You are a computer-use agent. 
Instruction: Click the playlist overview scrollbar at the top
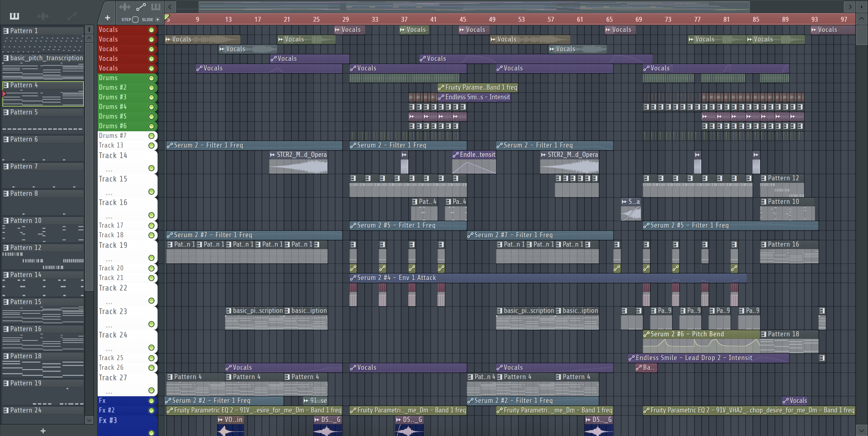[474, 6]
